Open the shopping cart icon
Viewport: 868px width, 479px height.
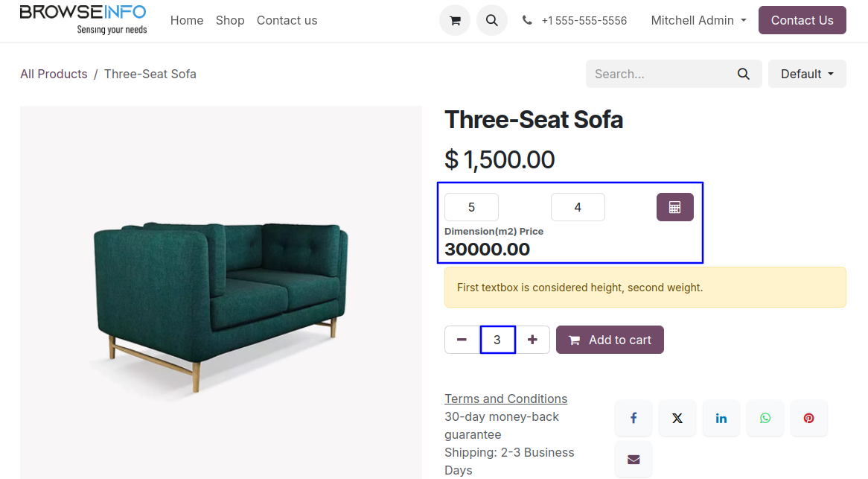pos(455,21)
